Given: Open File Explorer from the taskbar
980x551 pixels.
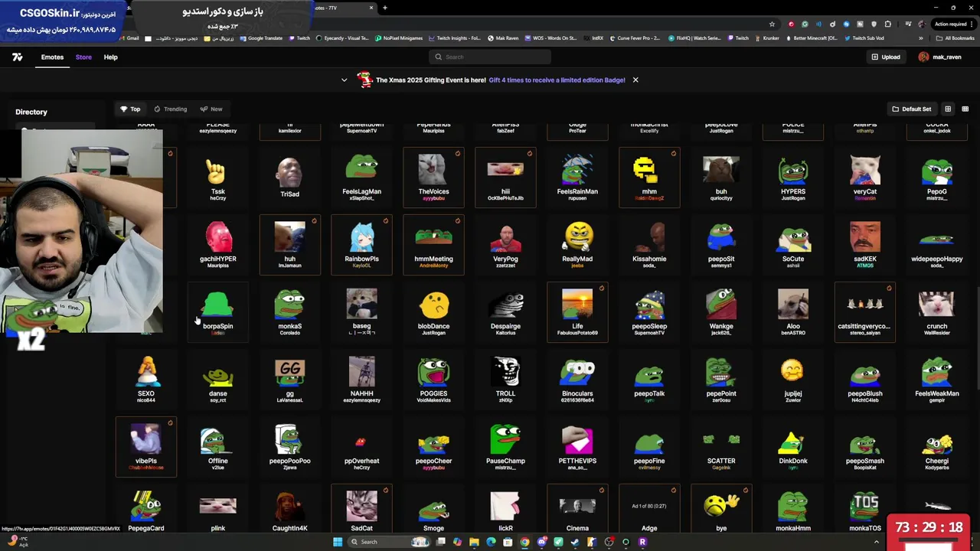Looking at the screenshot, I should [x=474, y=542].
